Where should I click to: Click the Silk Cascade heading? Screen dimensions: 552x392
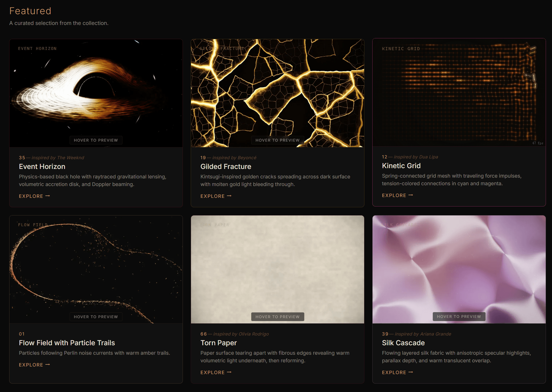coord(403,343)
